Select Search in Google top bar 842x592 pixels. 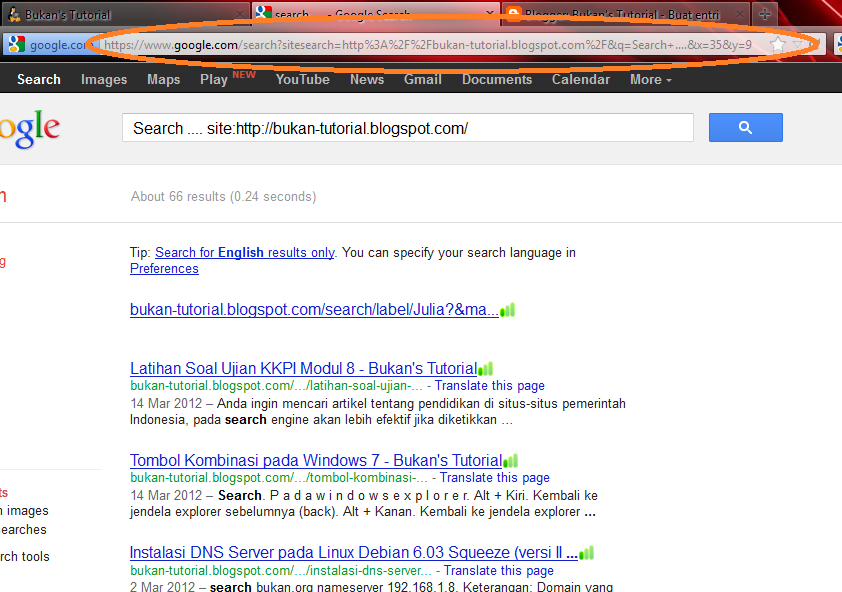[39, 80]
